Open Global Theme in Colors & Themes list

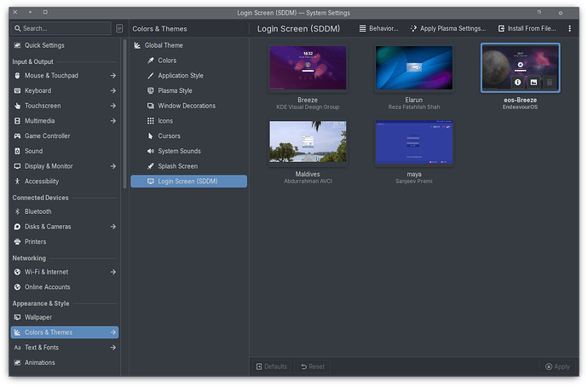pyautogui.click(x=163, y=45)
